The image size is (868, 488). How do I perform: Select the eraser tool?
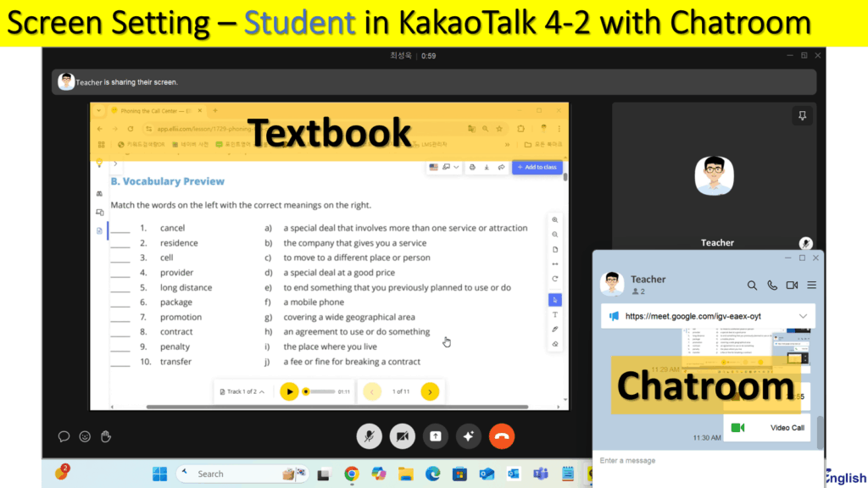point(554,344)
